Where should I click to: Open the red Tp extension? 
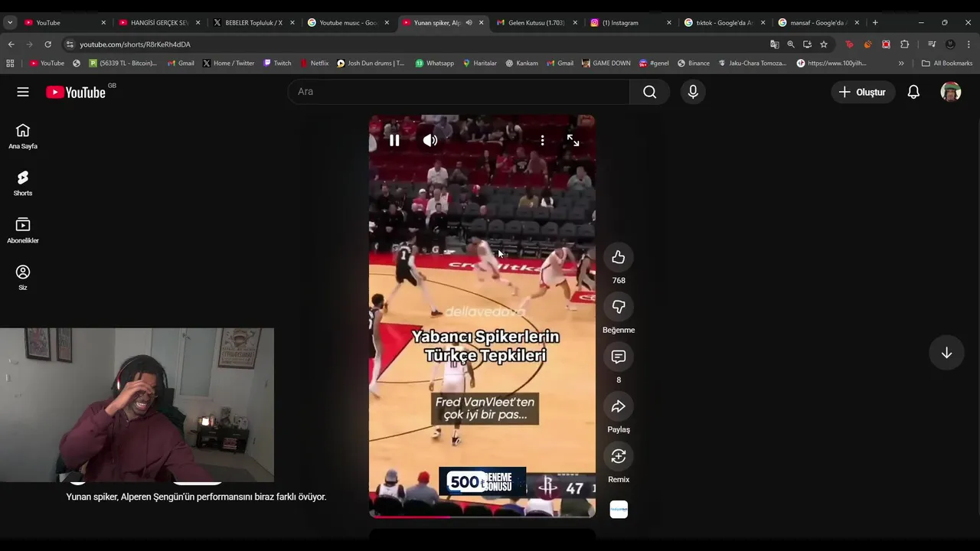849,44
